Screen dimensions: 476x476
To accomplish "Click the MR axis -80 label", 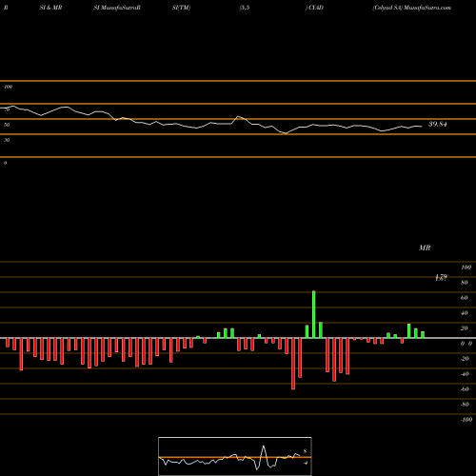I will (465, 405).
